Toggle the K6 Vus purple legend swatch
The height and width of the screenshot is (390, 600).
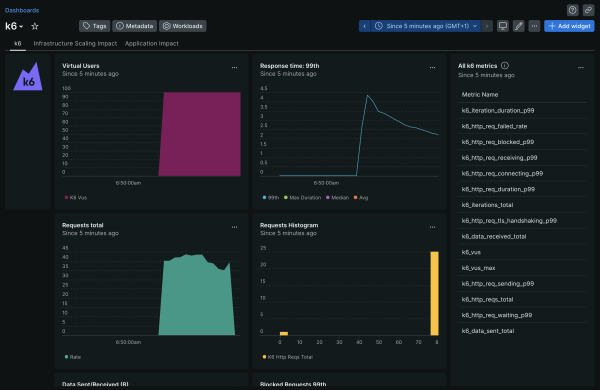[x=66, y=197]
